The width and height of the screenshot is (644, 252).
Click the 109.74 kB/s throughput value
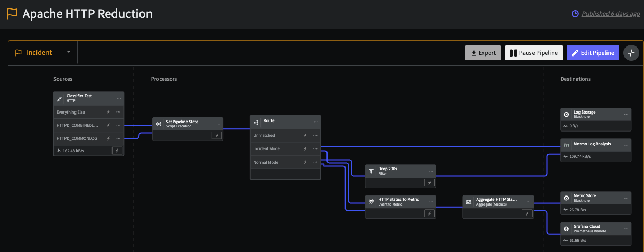[581, 156]
